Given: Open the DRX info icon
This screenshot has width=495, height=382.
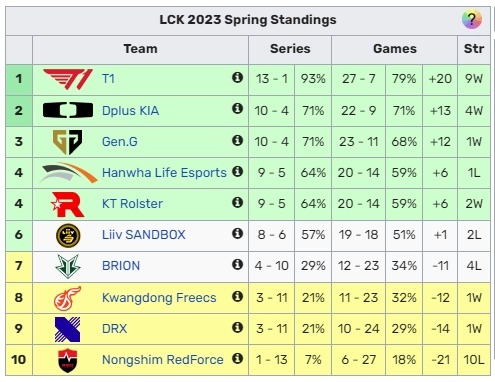Looking at the screenshot, I should 237,327.
